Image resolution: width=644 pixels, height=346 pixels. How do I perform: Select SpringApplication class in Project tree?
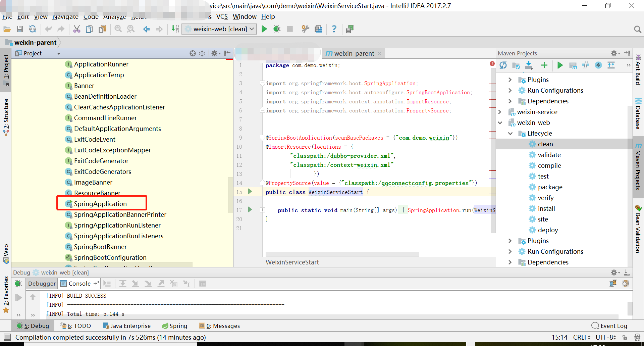click(100, 204)
